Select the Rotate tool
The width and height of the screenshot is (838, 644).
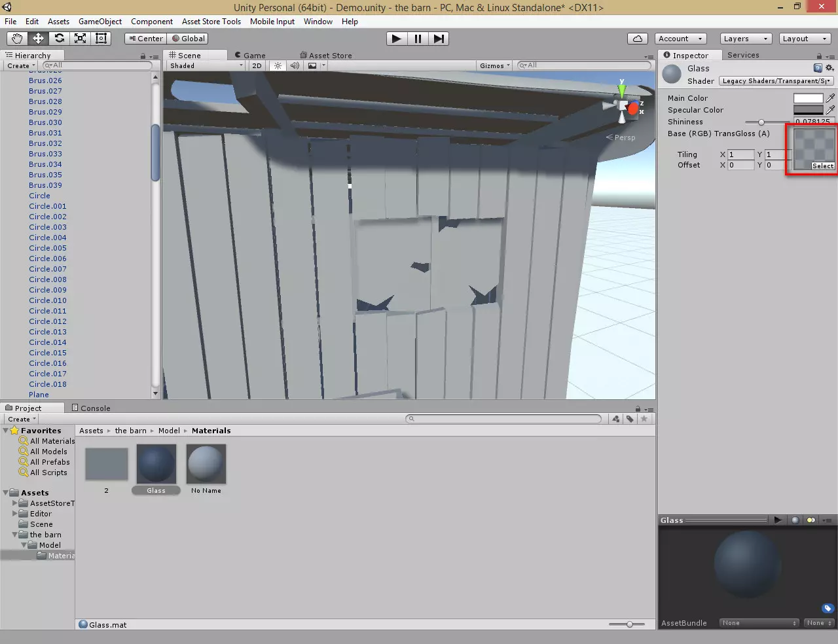click(x=59, y=39)
